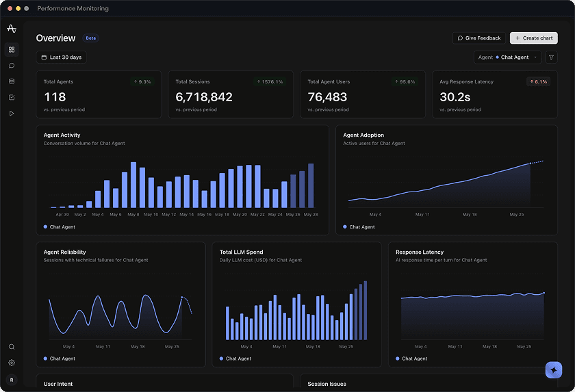Open the play/run sidebar icon
The image size is (575, 392).
point(12,114)
